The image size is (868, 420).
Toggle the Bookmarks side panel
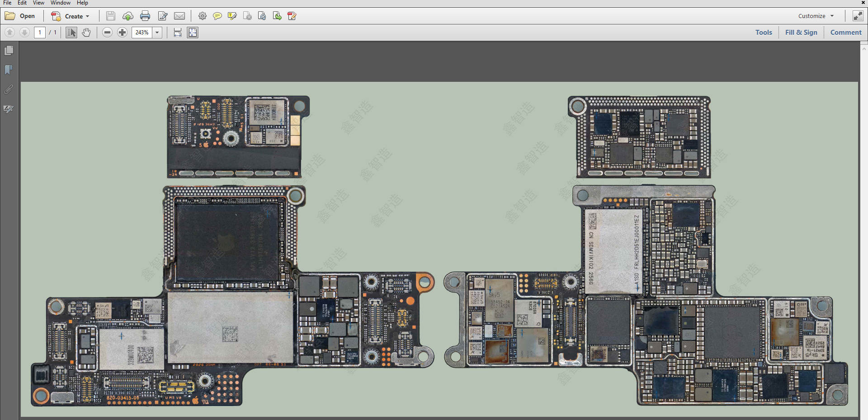point(9,70)
